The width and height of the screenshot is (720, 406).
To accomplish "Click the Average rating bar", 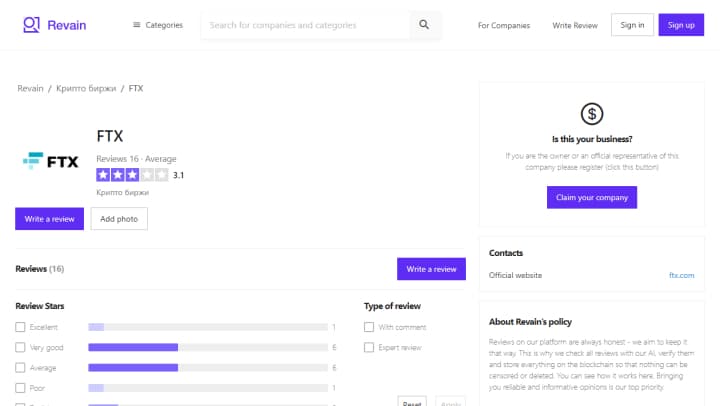I will 208,367.
